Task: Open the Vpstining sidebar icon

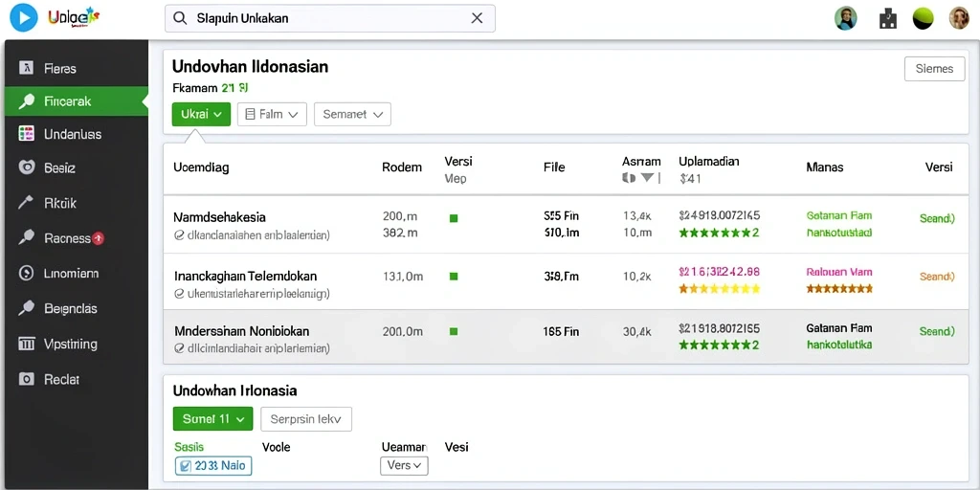Action: click(x=26, y=344)
